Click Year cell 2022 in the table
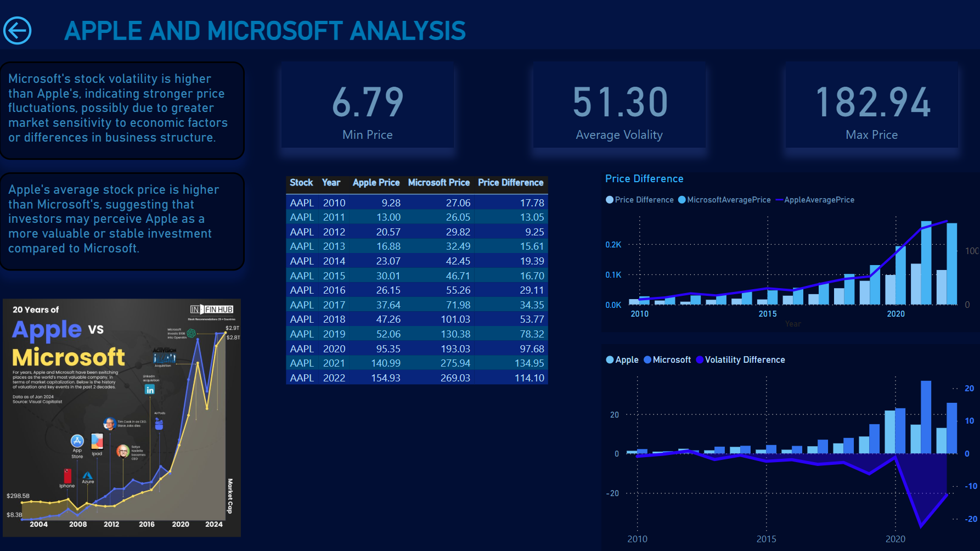 334,378
